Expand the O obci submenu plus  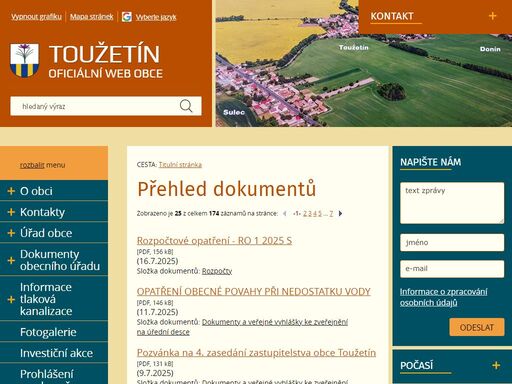tap(11, 191)
